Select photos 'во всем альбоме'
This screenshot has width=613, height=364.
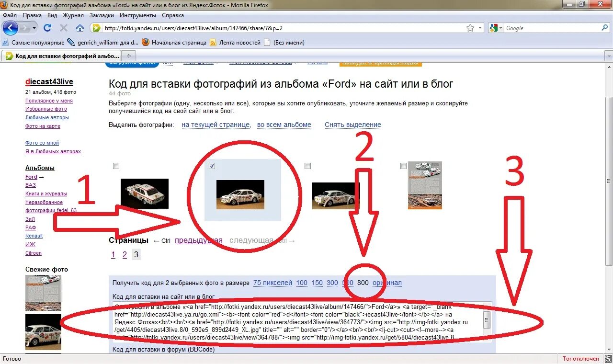pos(284,125)
